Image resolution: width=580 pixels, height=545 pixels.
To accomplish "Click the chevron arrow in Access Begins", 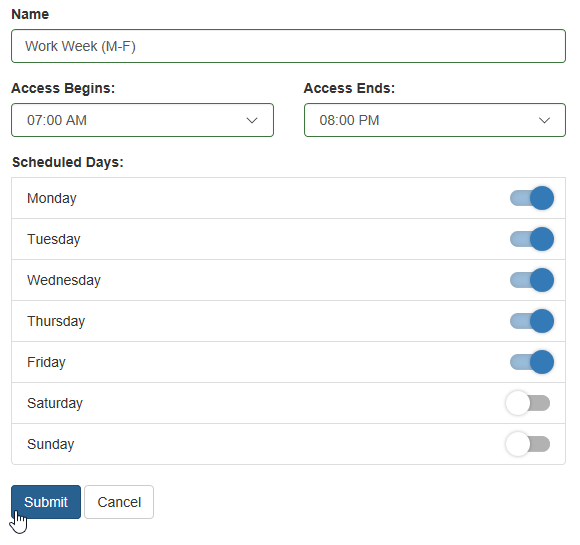I will pyautogui.click(x=252, y=121).
